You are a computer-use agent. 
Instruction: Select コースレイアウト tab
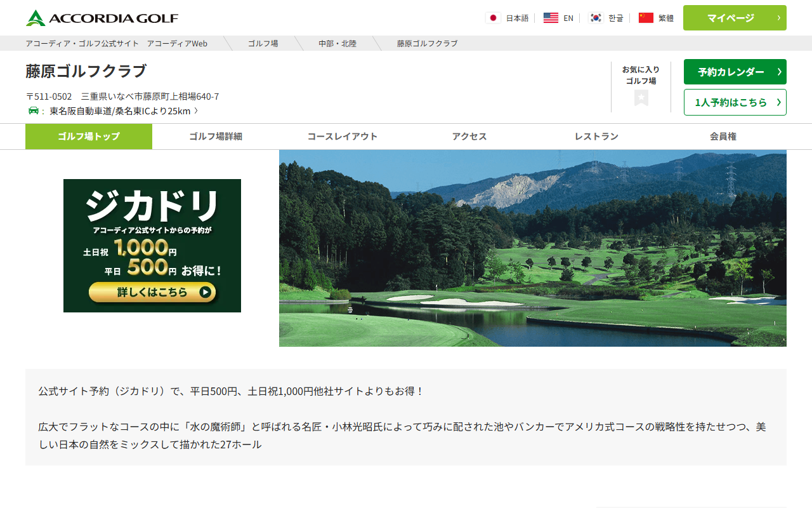343,137
